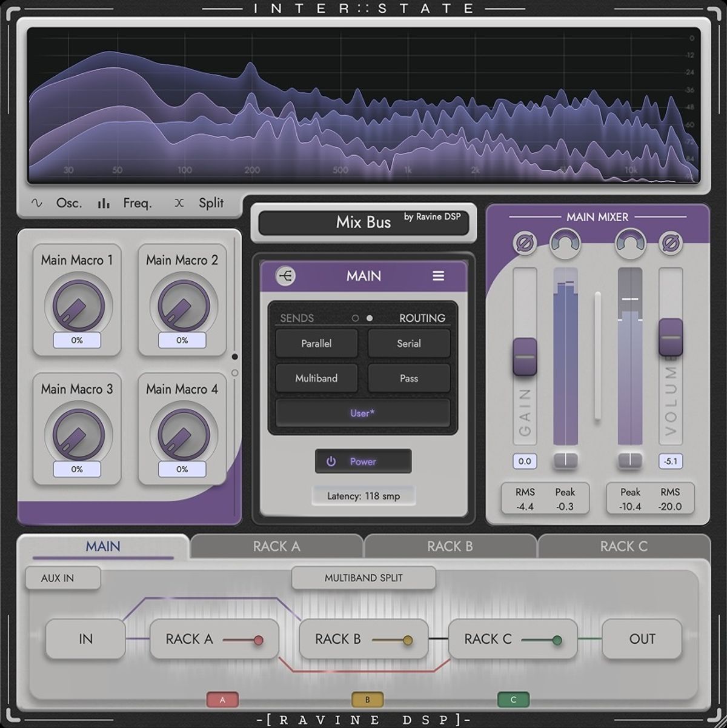Image resolution: width=727 pixels, height=728 pixels.
Task: Click Main Macro 2 value field 0%
Action: [x=182, y=341]
